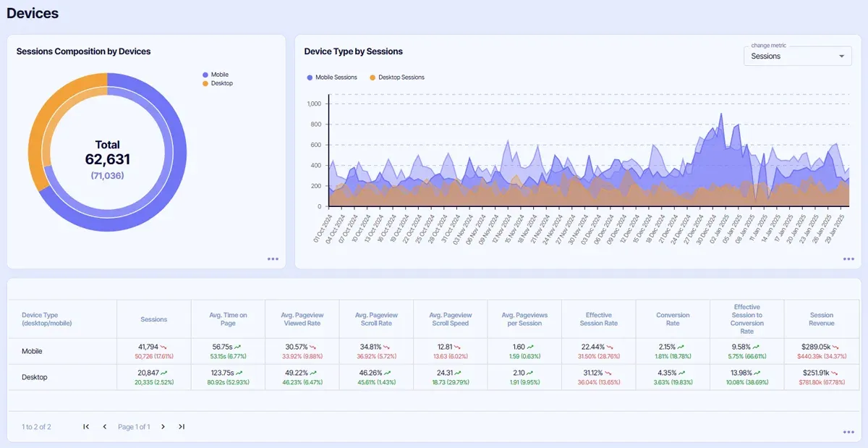Sort by the Conversion Rate column header
This screenshot has height=448, width=868.
(673, 319)
